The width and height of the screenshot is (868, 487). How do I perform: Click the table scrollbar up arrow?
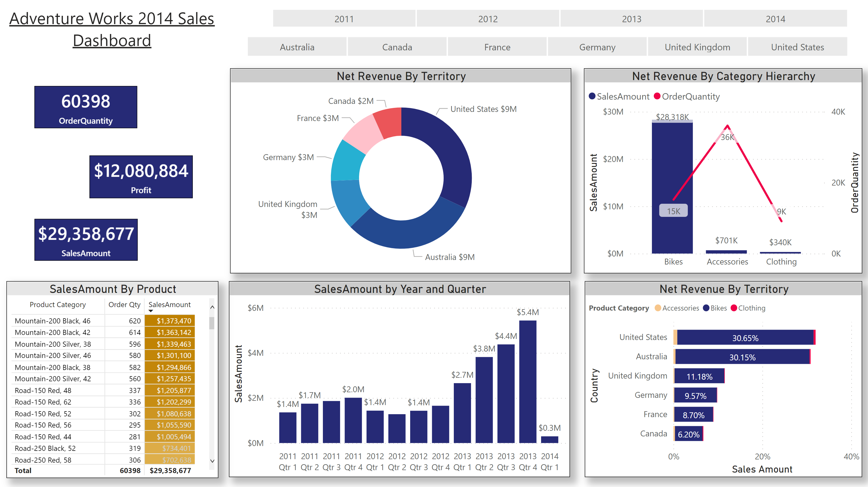click(212, 307)
